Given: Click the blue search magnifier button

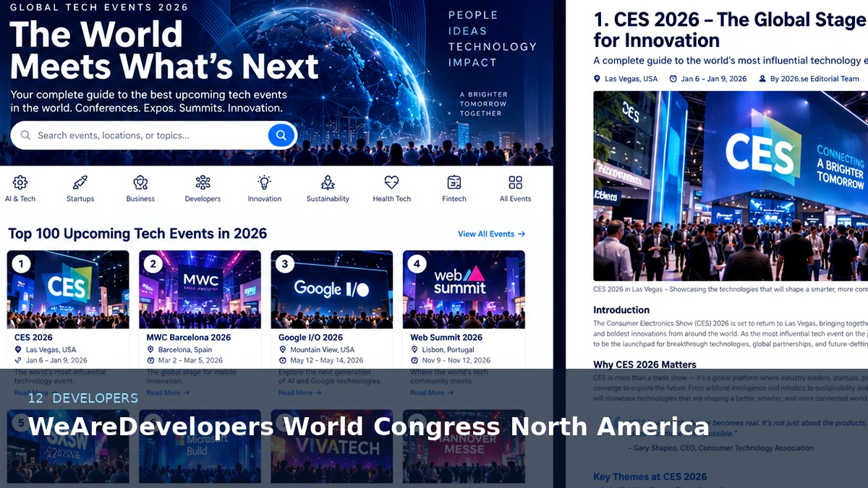Looking at the screenshot, I should tap(281, 134).
